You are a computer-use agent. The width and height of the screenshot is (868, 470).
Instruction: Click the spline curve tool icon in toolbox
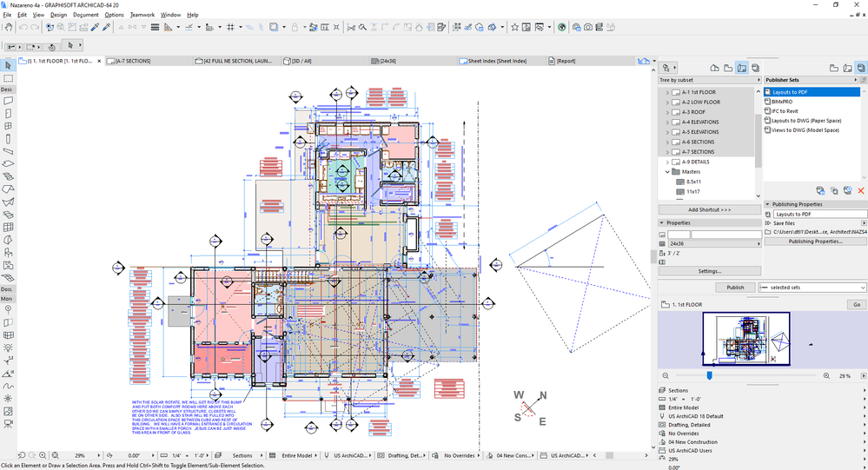point(8,386)
